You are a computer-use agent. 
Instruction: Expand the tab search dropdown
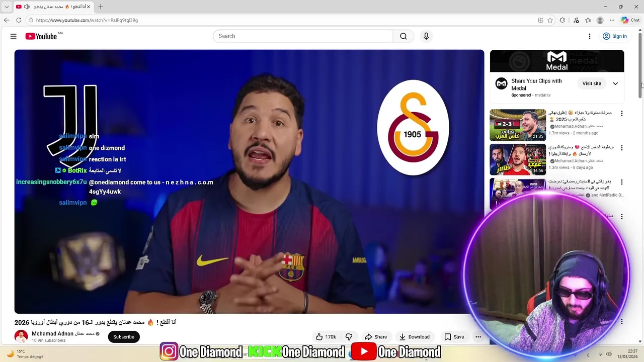pyautogui.click(x=7, y=7)
